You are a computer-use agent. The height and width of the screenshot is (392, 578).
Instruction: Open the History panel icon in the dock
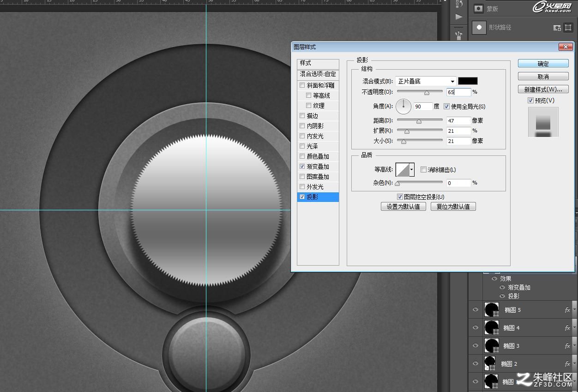click(x=458, y=4)
